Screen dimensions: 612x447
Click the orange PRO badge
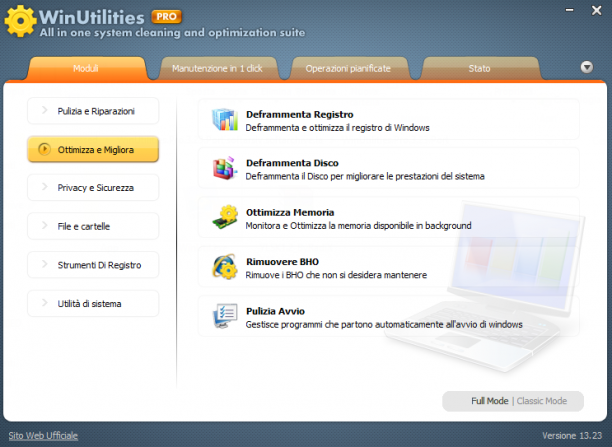tap(167, 17)
